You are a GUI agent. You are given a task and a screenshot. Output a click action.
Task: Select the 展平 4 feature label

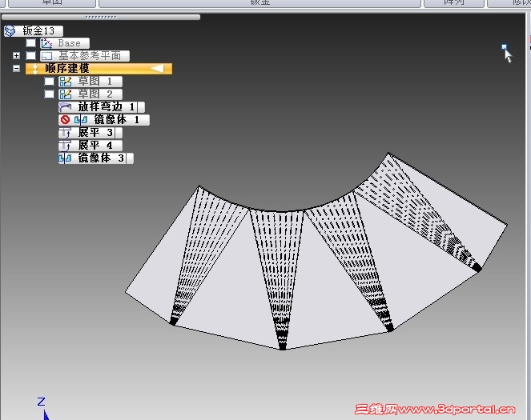point(95,146)
